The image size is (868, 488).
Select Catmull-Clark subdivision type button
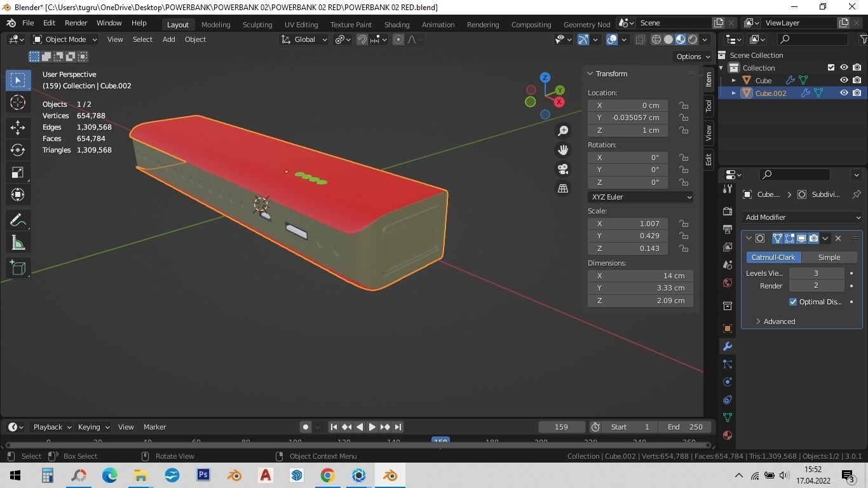click(773, 257)
